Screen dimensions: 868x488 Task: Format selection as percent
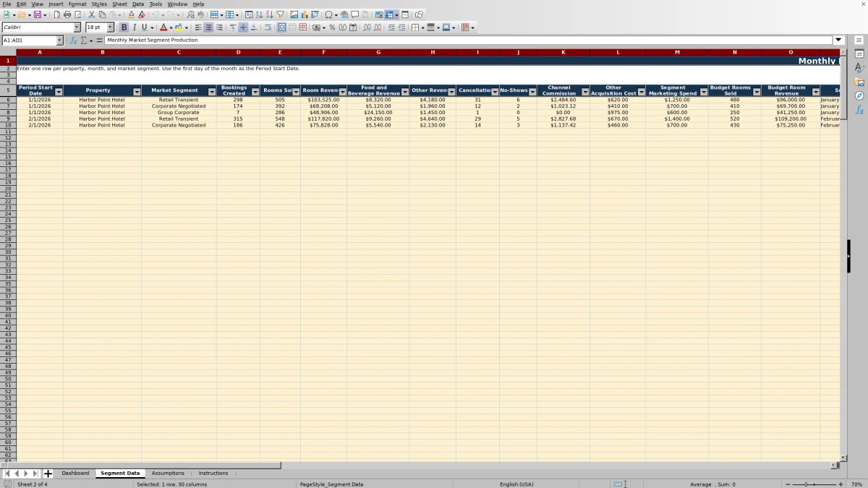click(332, 27)
